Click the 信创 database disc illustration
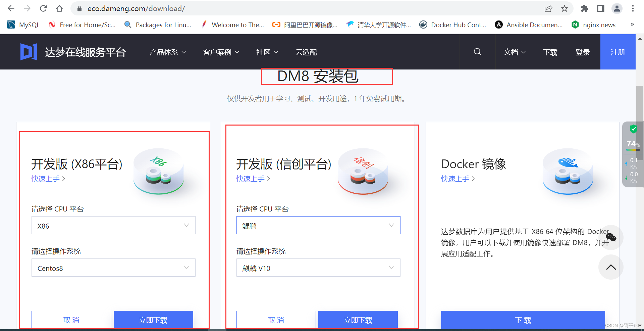644x331 pixels. point(363,171)
